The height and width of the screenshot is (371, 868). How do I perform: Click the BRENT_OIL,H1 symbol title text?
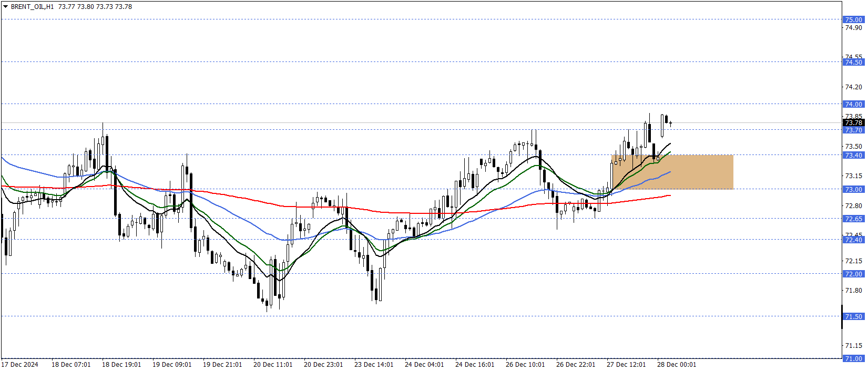coord(32,7)
